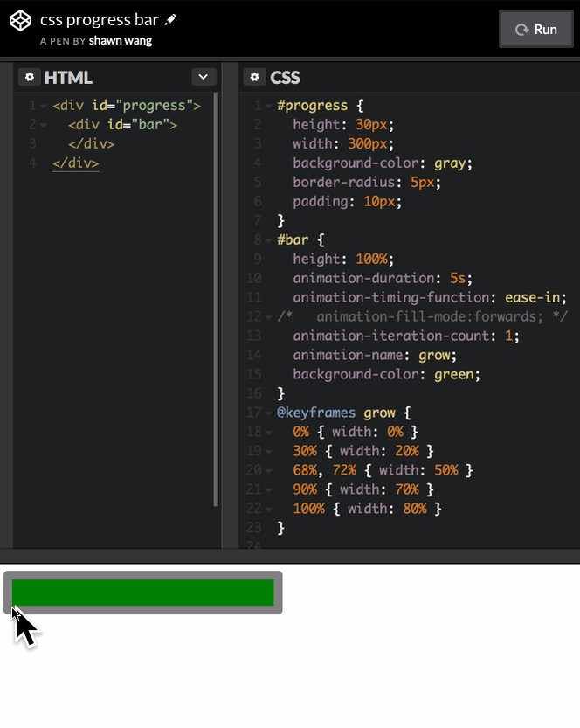Collapse HTML line 1 fold arrow
Viewport: 580px width, 728px height.
click(x=43, y=107)
